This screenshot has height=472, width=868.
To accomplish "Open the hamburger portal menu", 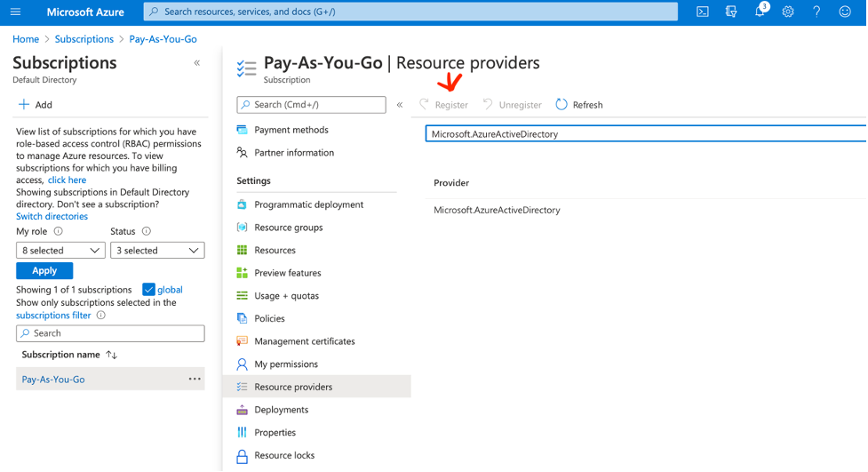I will click(x=15, y=12).
